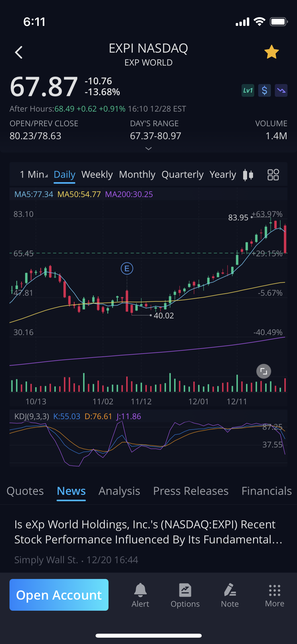This screenshot has width=297, height=644.
Task: Open the Press Releases tab
Action: [x=191, y=491]
